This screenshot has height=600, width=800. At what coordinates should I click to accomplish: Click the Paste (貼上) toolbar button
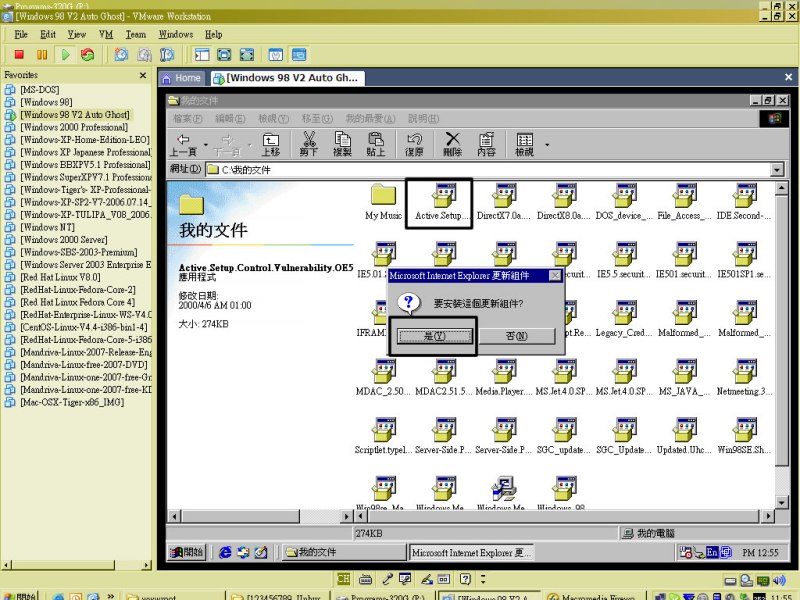pyautogui.click(x=376, y=145)
